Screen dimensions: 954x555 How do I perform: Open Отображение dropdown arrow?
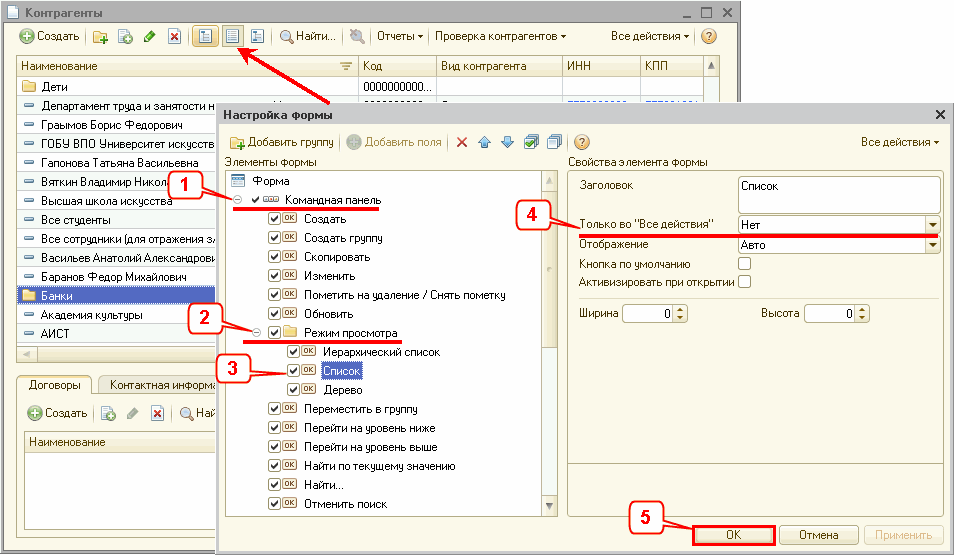933,245
